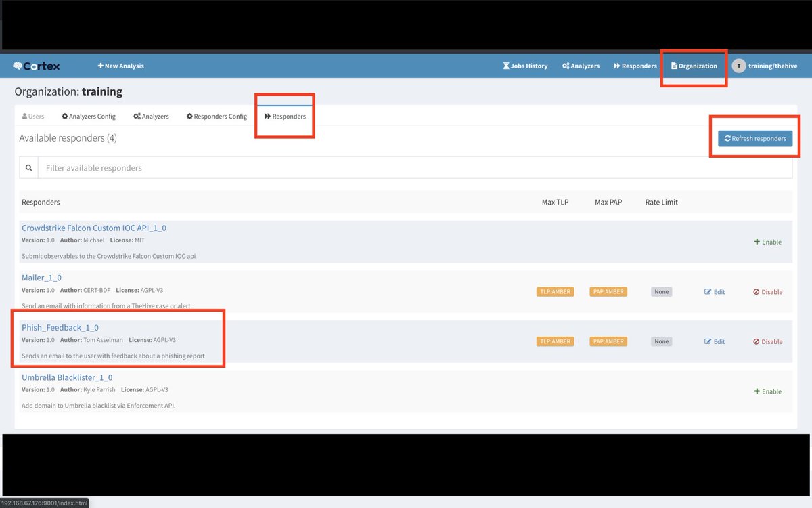The height and width of the screenshot is (508, 812).
Task: Click the Responders column header
Action: pos(41,202)
